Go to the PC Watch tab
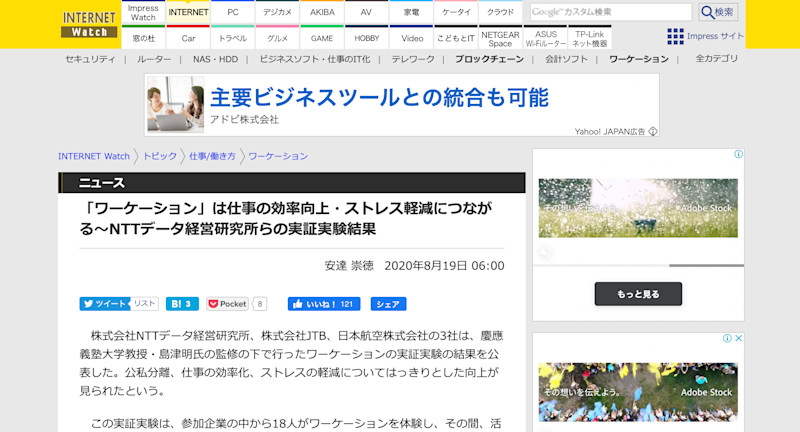 (x=233, y=12)
